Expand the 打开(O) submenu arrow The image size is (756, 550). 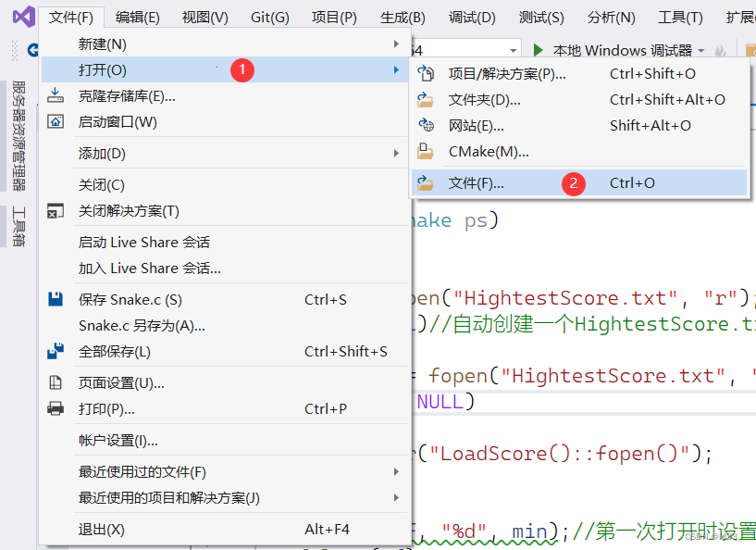pos(396,69)
